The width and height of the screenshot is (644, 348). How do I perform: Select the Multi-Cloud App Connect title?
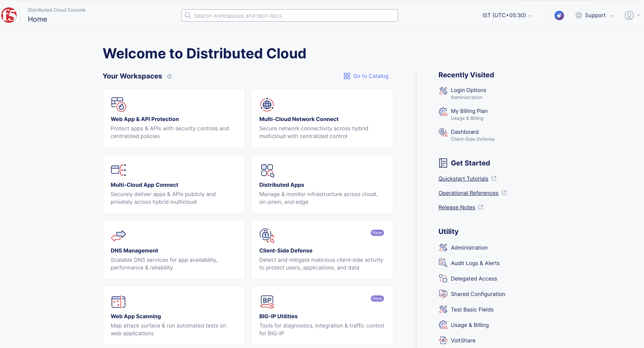tap(144, 185)
